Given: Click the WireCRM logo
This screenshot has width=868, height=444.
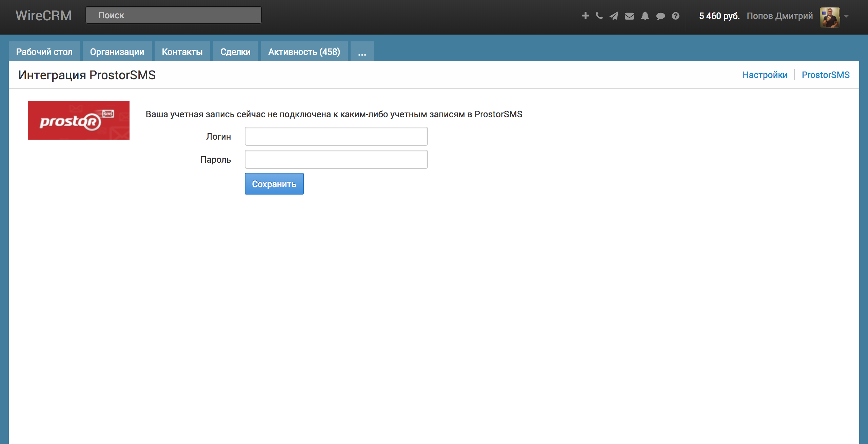Looking at the screenshot, I should 44,16.
